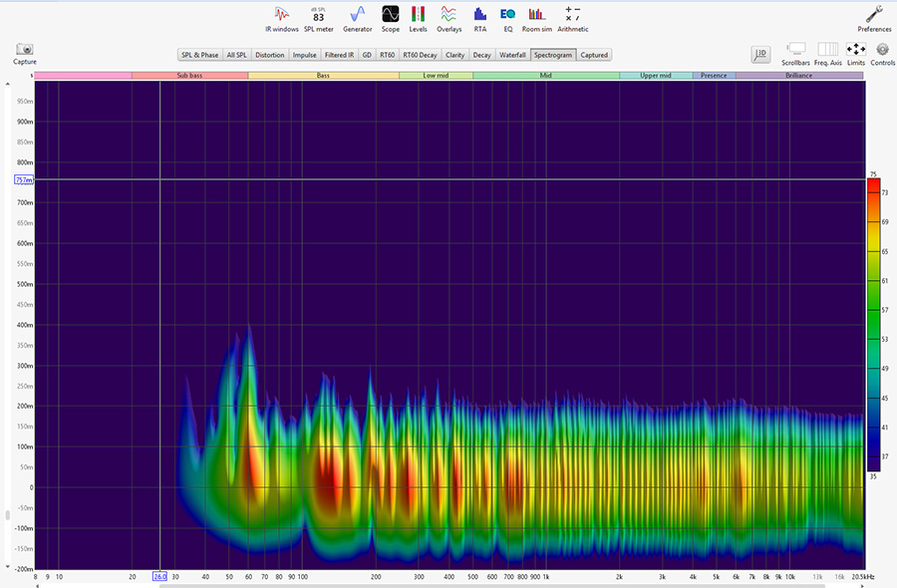Capture the graph with the camera icon
Screen dimensions: 897x588
(x=25, y=50)
